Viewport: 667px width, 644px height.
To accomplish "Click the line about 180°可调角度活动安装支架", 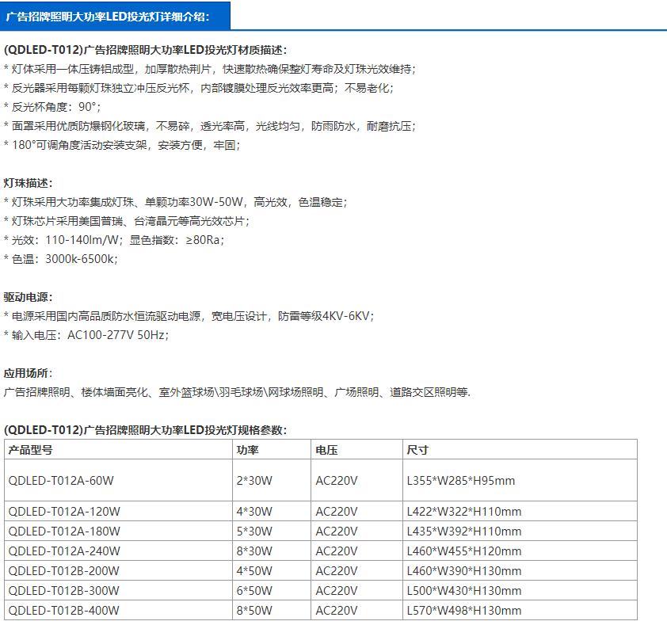I will pos(122,145).
